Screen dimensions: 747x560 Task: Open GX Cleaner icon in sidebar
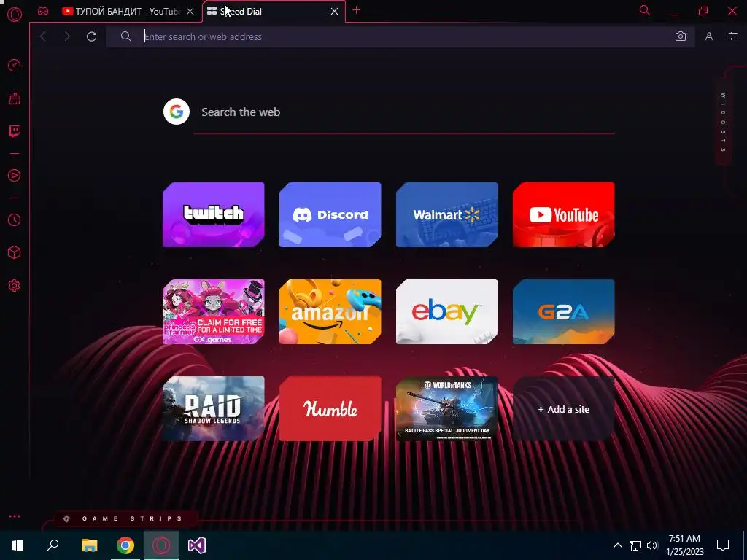point(15,98)
